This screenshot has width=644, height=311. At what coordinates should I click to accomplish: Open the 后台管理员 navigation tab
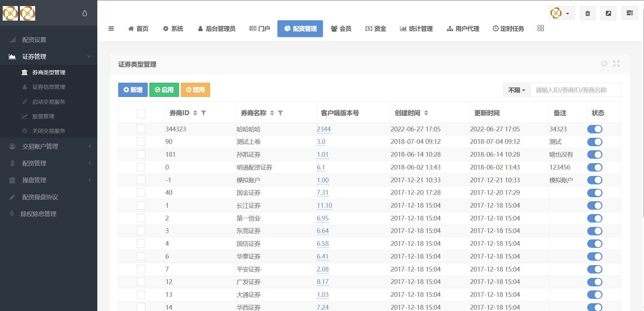click(217, 29)
